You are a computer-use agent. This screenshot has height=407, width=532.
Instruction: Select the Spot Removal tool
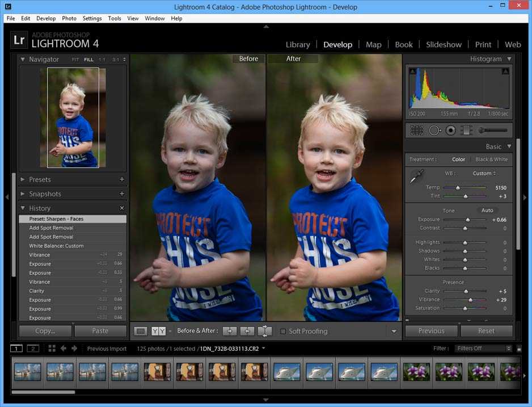(x=434, y=131)
